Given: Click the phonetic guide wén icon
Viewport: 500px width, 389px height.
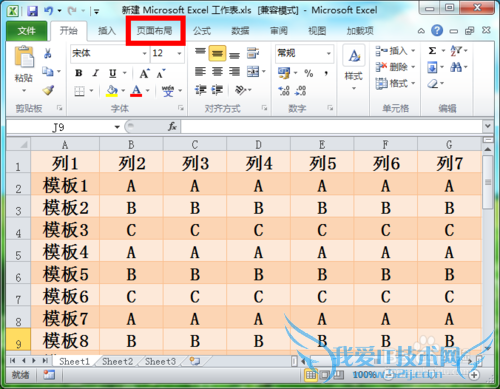Looking at the screenshot, I should pos(168,91).
